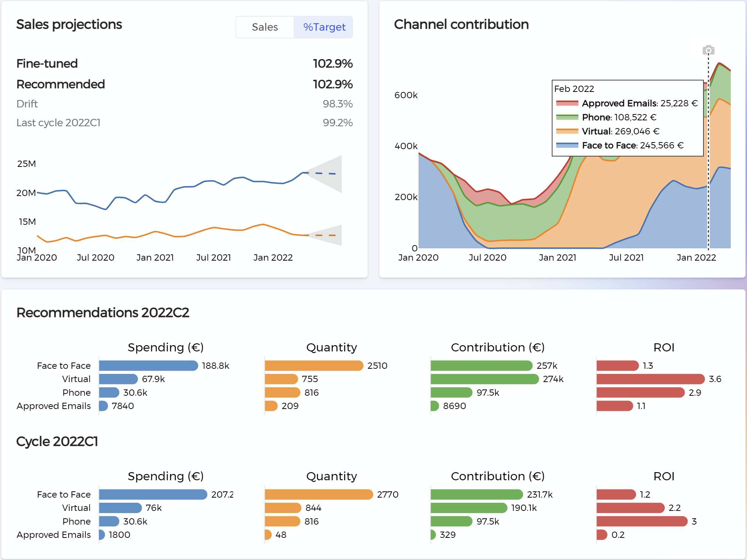Click 2022C2 ROI bar labeled 2.9
The image size is (747, 560).
641,392
